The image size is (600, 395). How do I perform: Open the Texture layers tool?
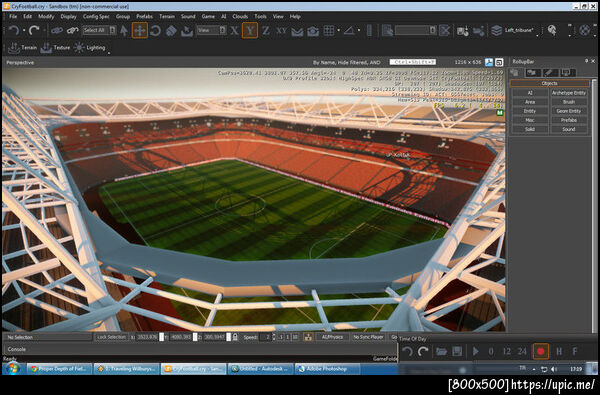coord(55,47)
